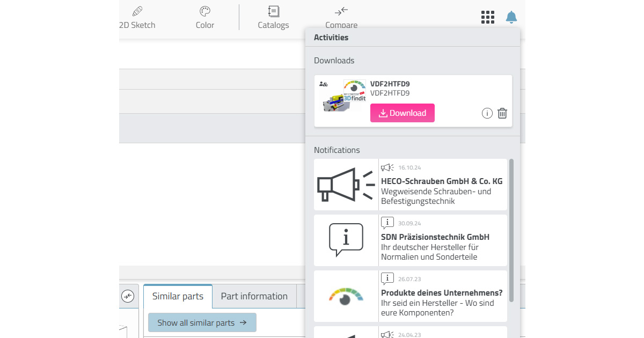Open 'Produkte deines Unternehmens?' notification
This screenshot has height=338, width=644.
point(411,296)
